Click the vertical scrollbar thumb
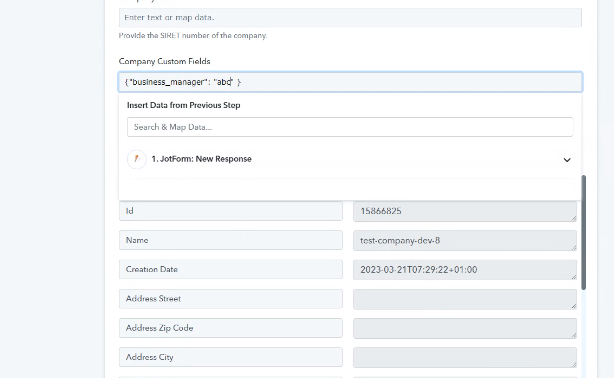The width and height of the screenshot is (614, 378). (583, 232)
